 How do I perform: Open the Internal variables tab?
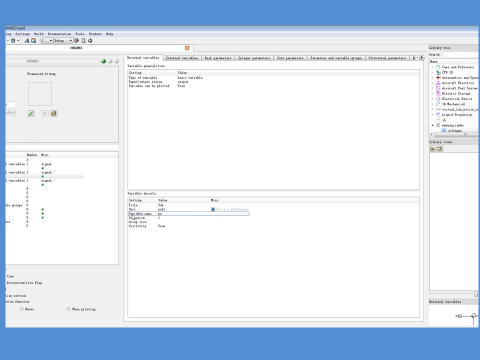tap(182, 58)
